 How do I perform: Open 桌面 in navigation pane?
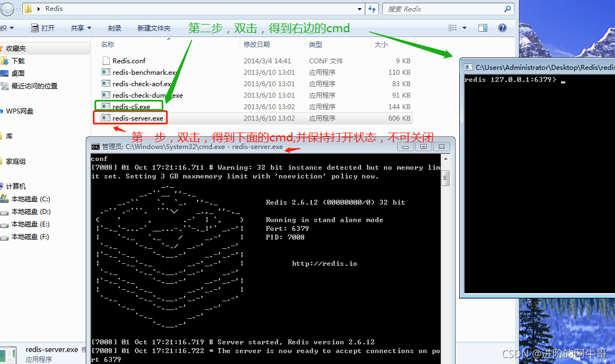coord(18,73)
